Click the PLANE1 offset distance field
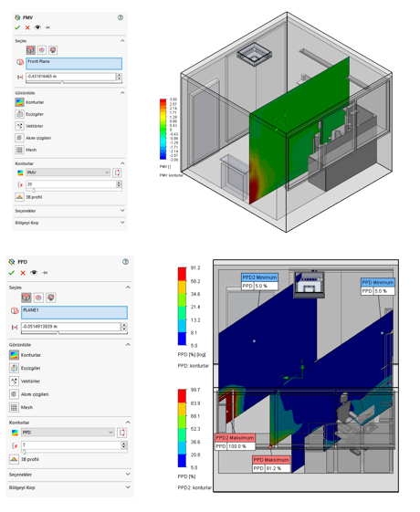 point(71,327)
